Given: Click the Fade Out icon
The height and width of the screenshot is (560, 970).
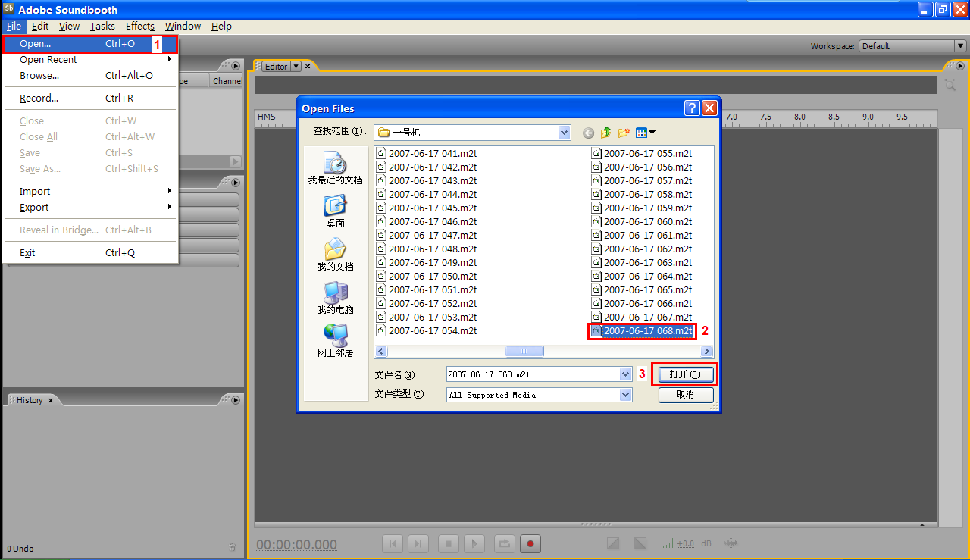Looking at the screenshot, I should pos(640,543).
